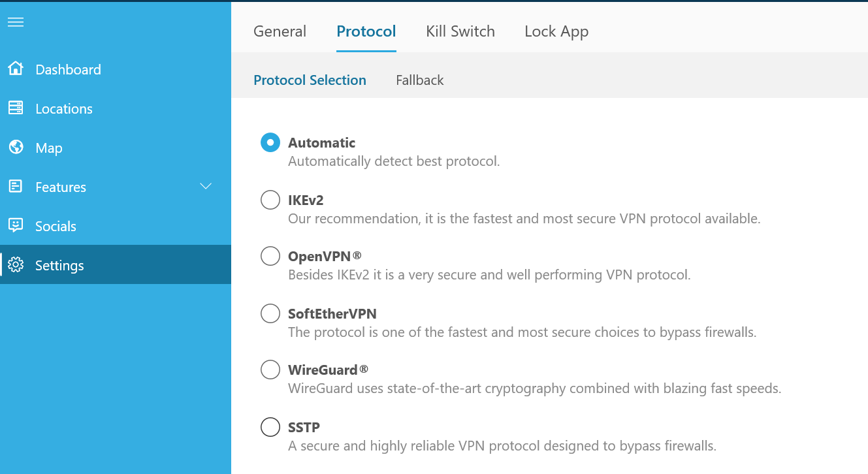Viewport: 868px width, 474px height.
Task: Choose the OpenVPN radio button
Action: pos(270,256)
